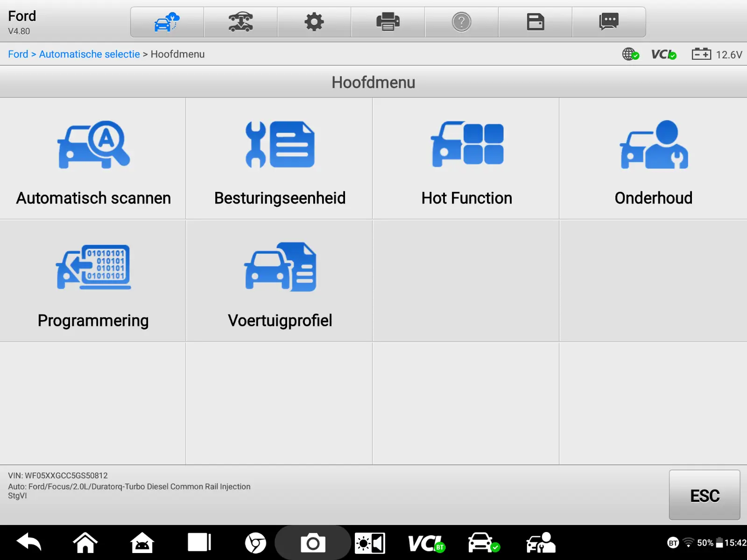Click the Wi-Fi signal icon
The height and width of the screenshot is (560, 747).
tap(688, 543)
